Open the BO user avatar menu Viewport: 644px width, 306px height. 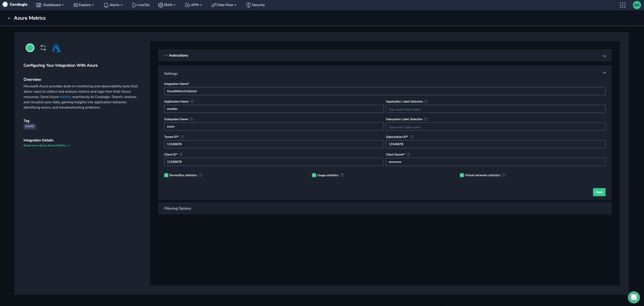637,5
